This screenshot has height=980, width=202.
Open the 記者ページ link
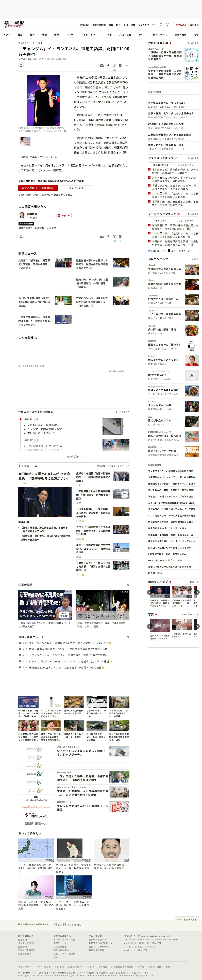[x=184, y=251]
